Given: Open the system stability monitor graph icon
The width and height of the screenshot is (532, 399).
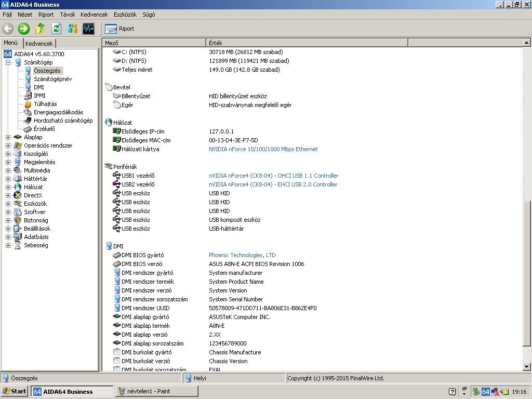Looking at the screenshot, I should point(88,29).
